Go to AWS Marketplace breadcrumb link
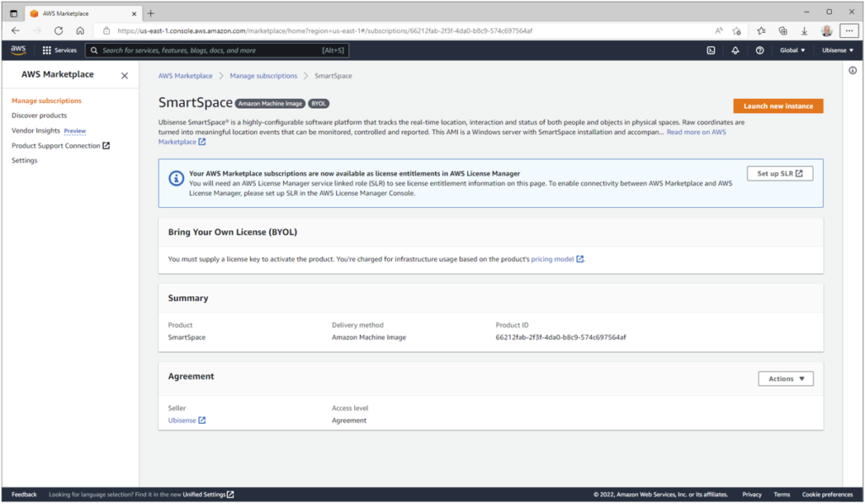The height and width of the screenshot is (504, 865). (x=185, y=76)
